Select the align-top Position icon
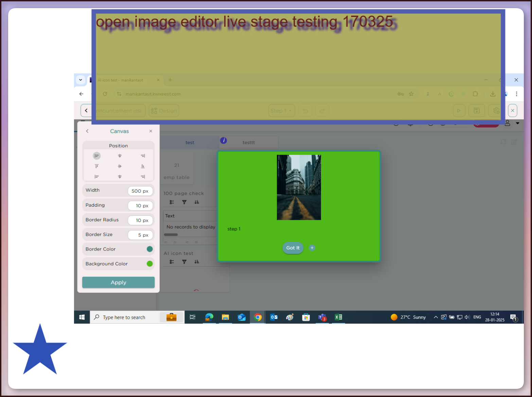This screenshot has height=397, width=532. click(x=97, y=166)
